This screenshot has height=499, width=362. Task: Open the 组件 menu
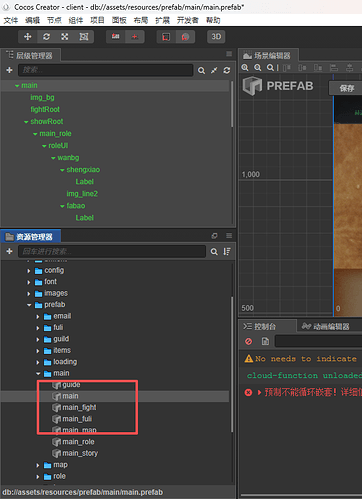(x=76, y=21)
